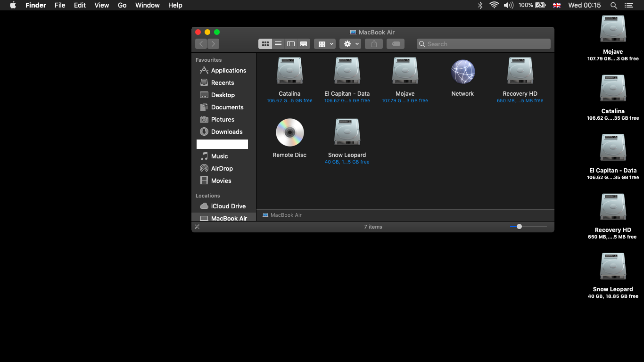Open the Go menu

click(x=122, y=5)
